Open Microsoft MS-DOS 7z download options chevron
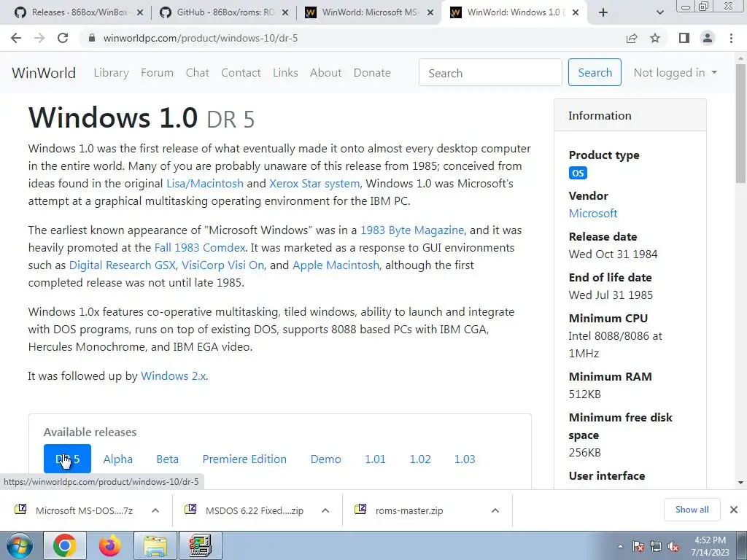Viewport: 747px width, 560px height. click(x=155, y=510)
